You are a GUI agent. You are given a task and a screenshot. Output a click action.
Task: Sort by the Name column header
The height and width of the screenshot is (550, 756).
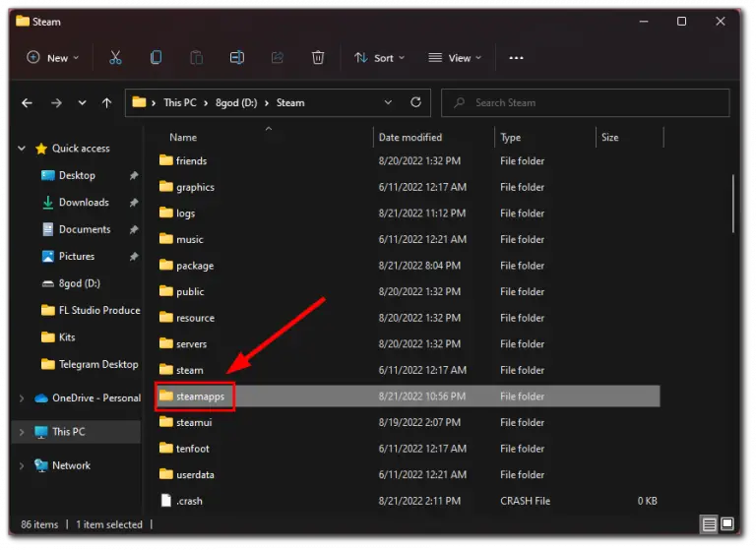(x=183, y=138)
